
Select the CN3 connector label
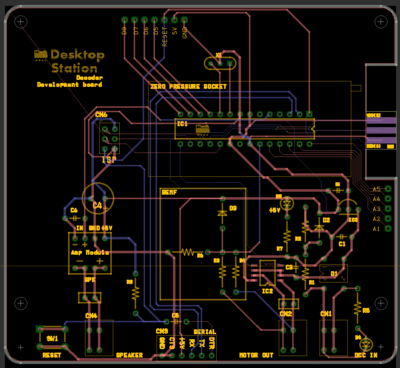coord(162,331)
